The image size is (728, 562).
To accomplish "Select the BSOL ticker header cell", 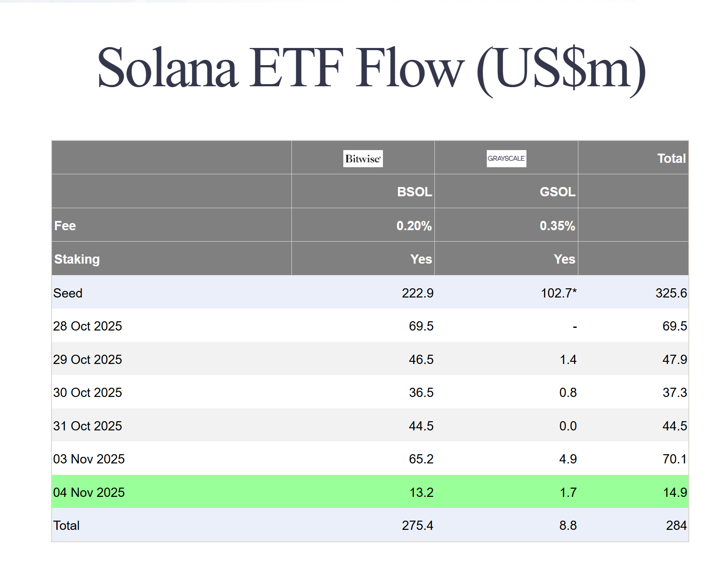I will point(414,192).
